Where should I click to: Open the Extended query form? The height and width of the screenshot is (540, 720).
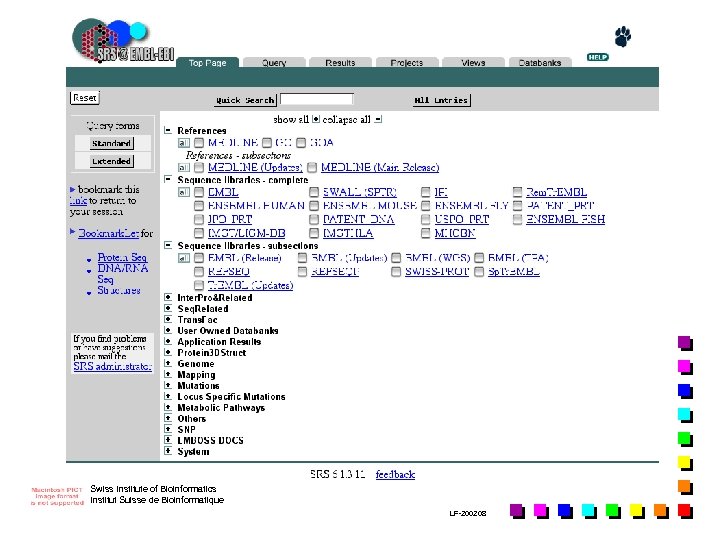pos(111,161)
